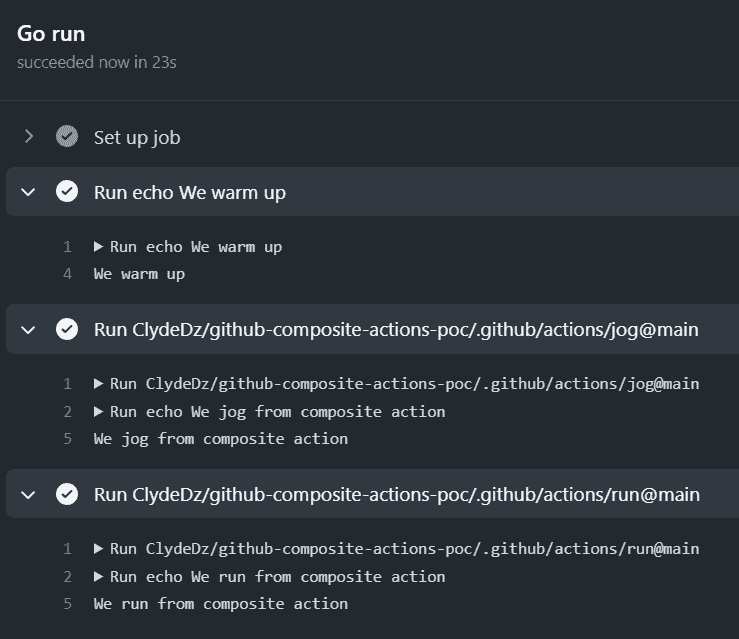Collapse the Run echo We warm up step

(x=28, y=192)
